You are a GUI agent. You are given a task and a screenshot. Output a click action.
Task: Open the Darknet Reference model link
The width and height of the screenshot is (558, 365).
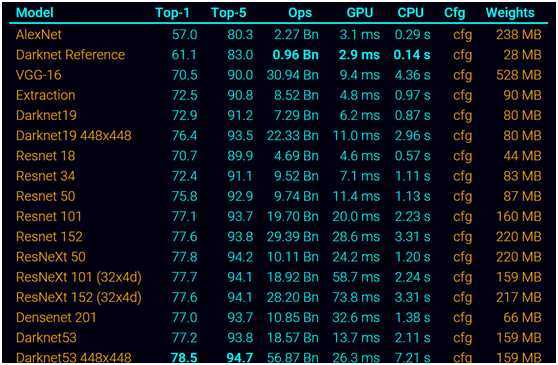(70, 55)
